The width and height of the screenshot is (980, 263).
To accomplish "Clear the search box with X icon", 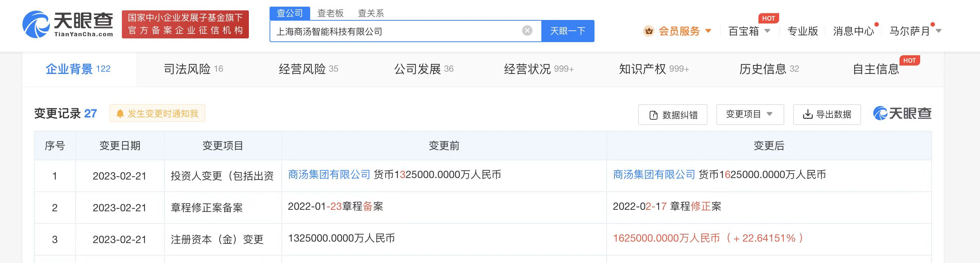I will coord(527,31).
